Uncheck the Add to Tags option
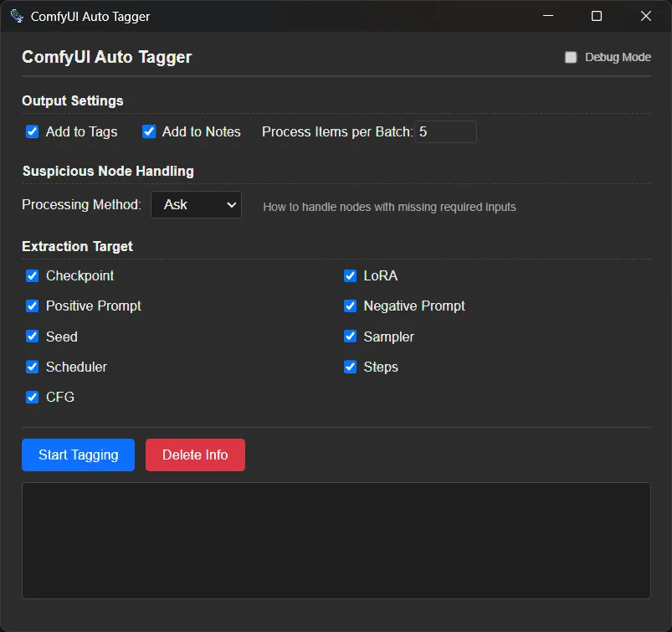672x632 pixels. coord(33,131)
